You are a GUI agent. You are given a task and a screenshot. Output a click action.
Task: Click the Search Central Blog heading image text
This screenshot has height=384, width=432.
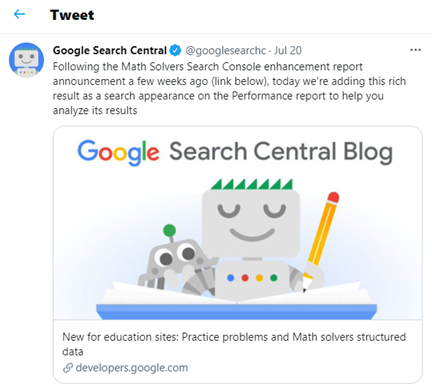(x=281, y=152)
